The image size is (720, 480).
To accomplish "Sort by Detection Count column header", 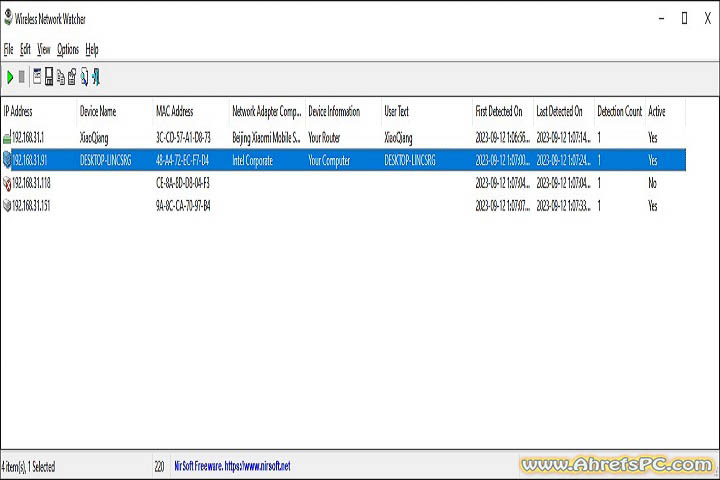I will [x=619, y=111].
